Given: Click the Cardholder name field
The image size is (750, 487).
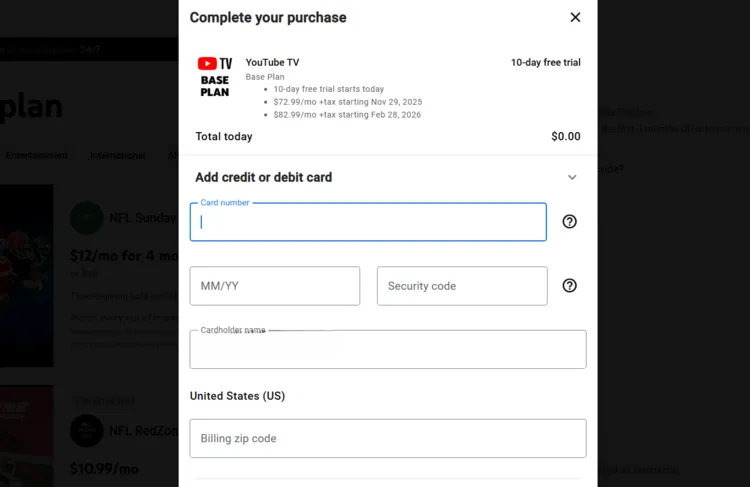Looking at the screenshot, I should 387,350.
